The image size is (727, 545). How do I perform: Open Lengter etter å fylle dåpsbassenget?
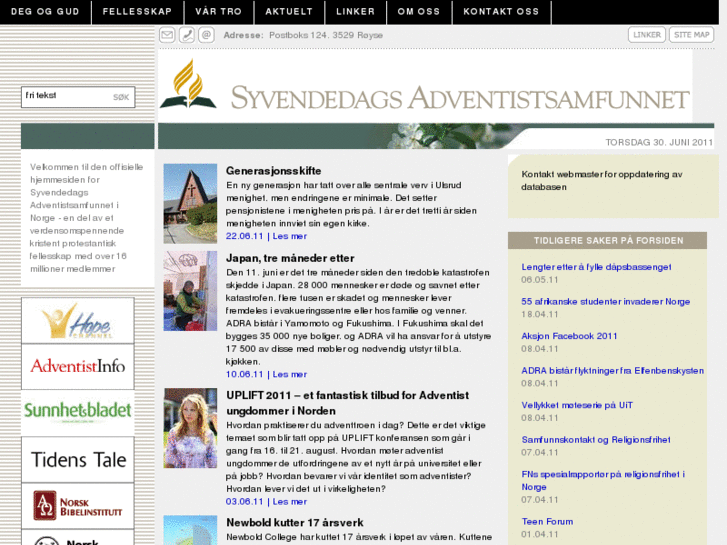[596, 267]
